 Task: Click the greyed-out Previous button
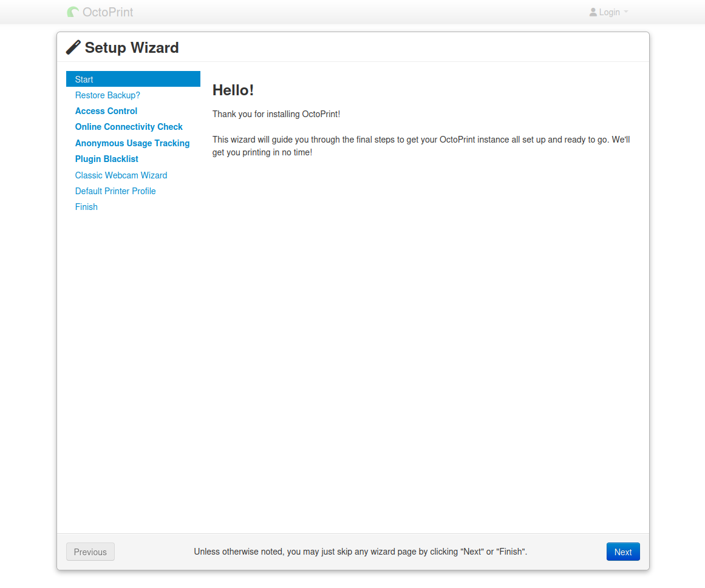pos(90,552)
